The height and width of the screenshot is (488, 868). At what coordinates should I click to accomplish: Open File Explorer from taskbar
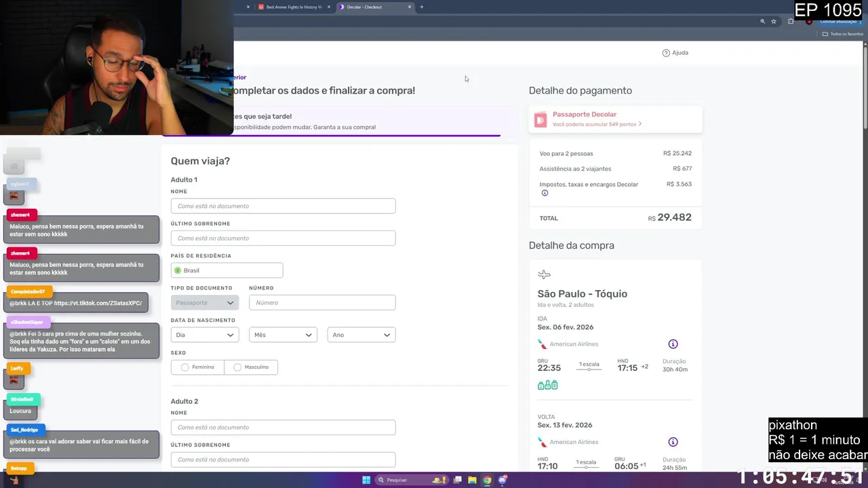(472, 480)
